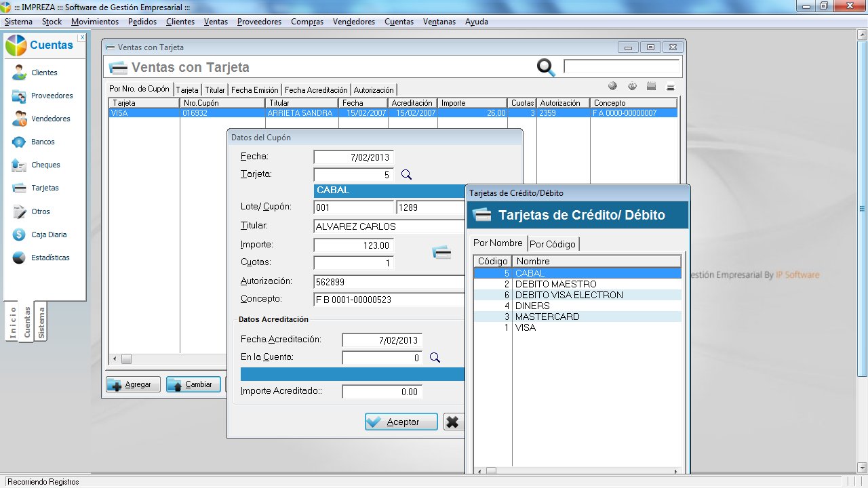Open the Movimientos menu
The height and width of the screenshot is (488, 868).
click(95, 22)
